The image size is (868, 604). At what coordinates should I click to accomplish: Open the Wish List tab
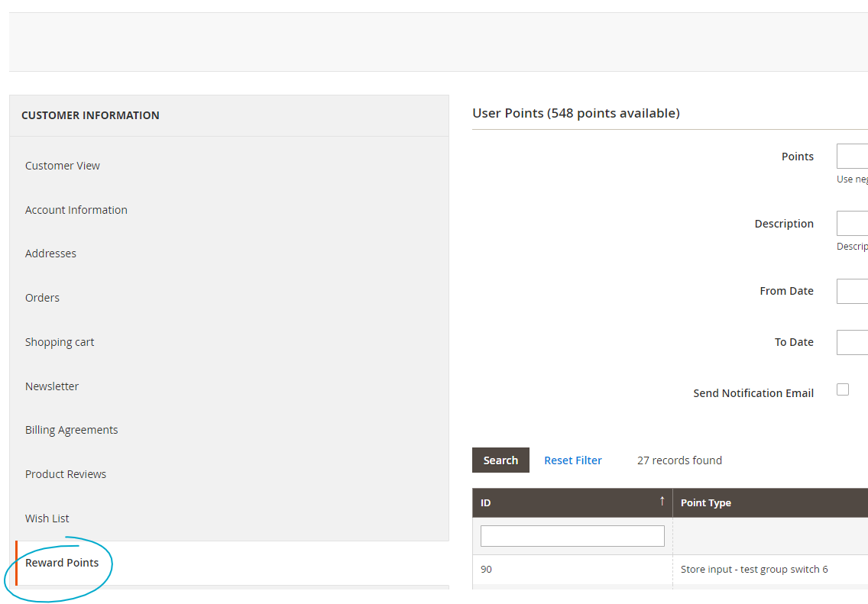(47, 518)
